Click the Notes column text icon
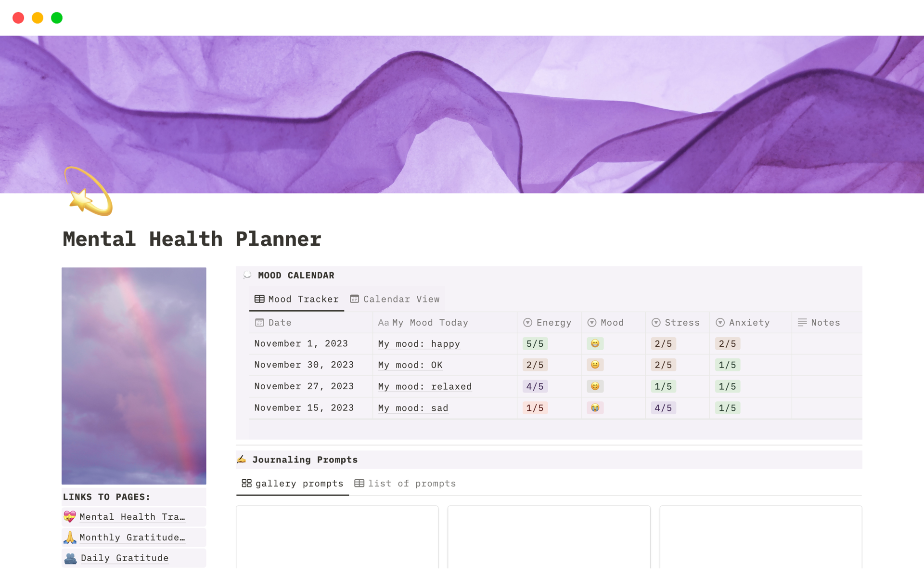Image resolution: width=924 pixels, height=578 pixels. click(x=802, y=323)
